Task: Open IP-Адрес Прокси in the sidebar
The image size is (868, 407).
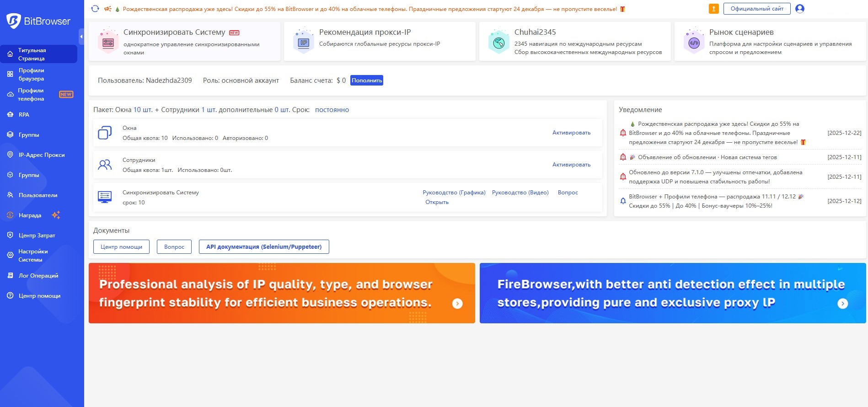Action: pos(41,155)
